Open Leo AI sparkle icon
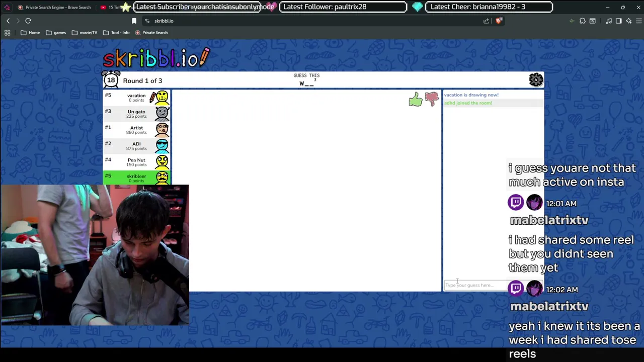644x362 pixels. click(x=629, y=21)
